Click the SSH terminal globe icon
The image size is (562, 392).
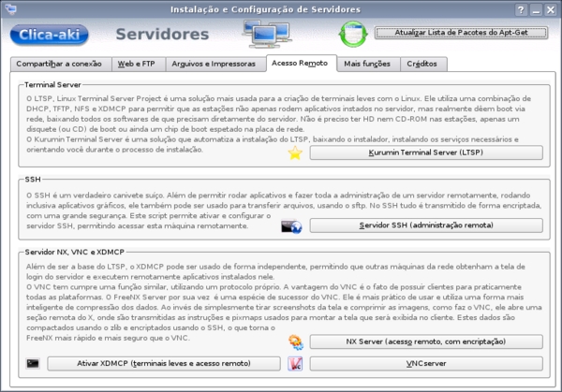(x=291, y=226)
